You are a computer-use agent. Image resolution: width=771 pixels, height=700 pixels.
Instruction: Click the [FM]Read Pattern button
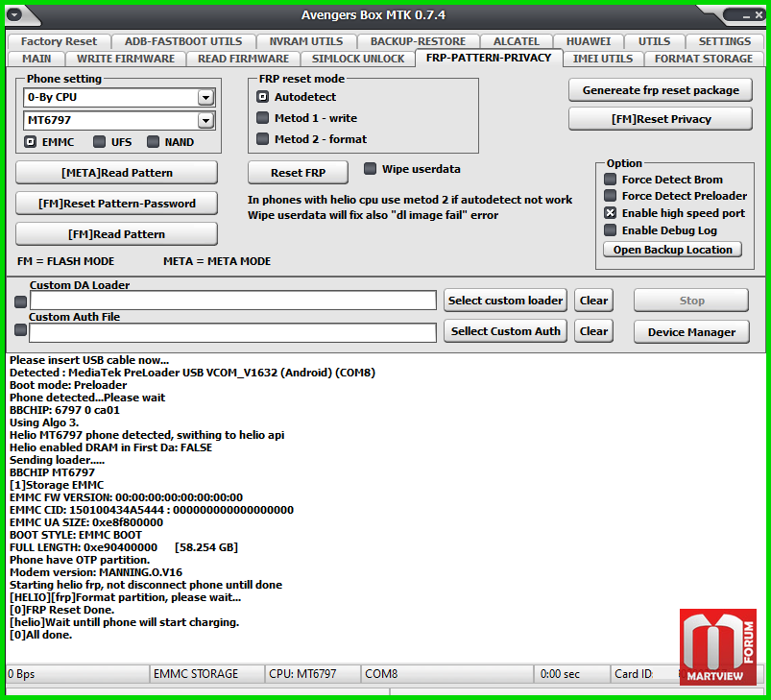116,234
